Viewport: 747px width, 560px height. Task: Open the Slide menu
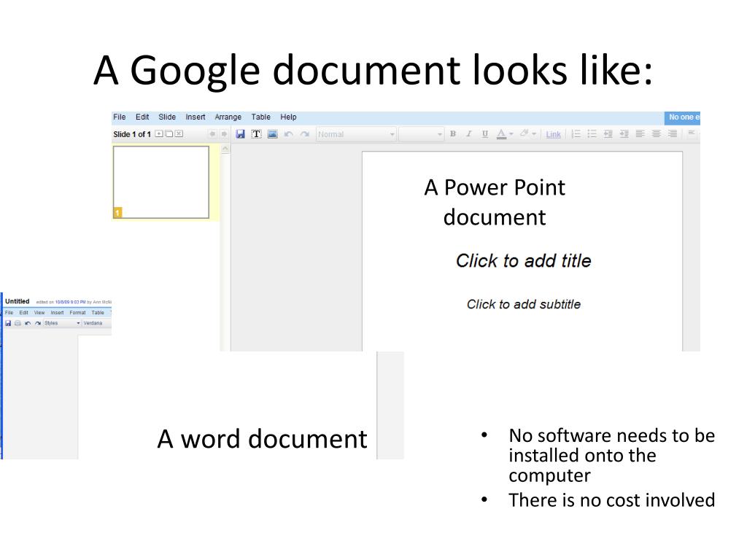pos(167,117)
